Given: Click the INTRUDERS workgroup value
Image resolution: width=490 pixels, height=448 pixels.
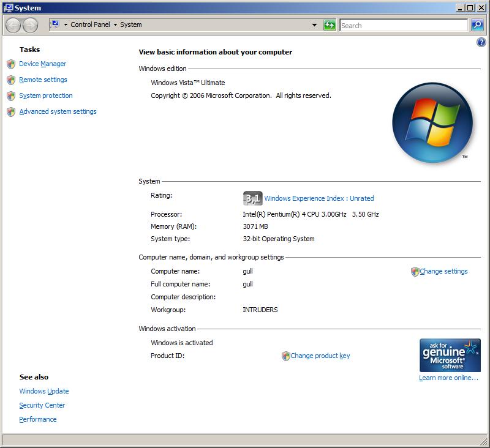Looking at the screenshot, I should [x=260, y=310].
